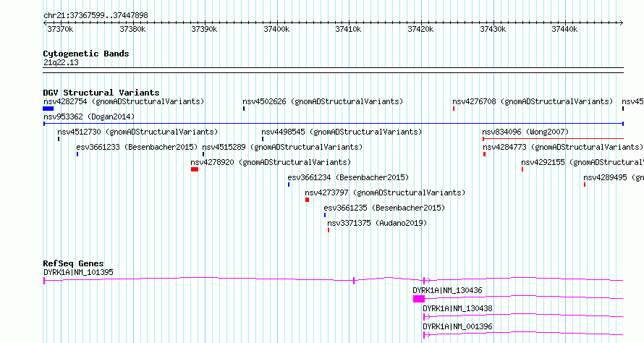The image size is (644, 343).
Task: Click the long blue nsv953362 span line
Action: [x=334, y=124]
